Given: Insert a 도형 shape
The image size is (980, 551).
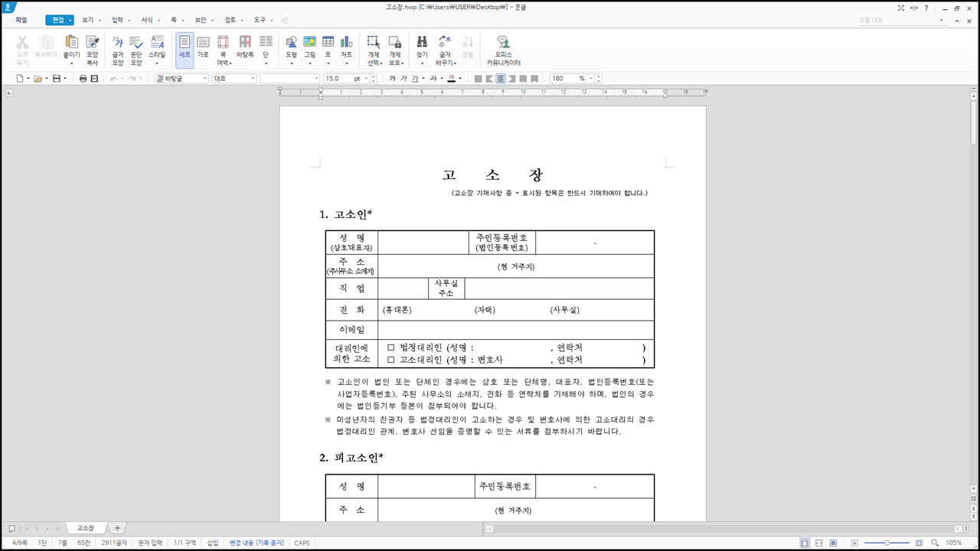Looking at the screenshot, I should [x=292, y=51].
